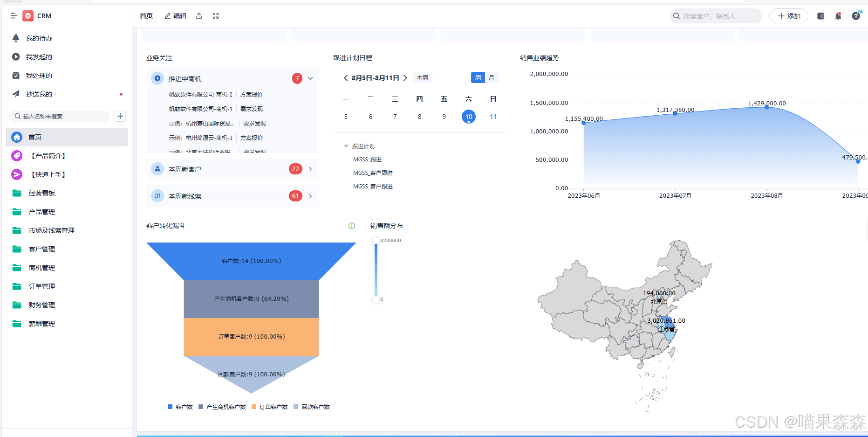Click the red CRM logo icon
Screen dimensions: 868x437
(28, 16)
